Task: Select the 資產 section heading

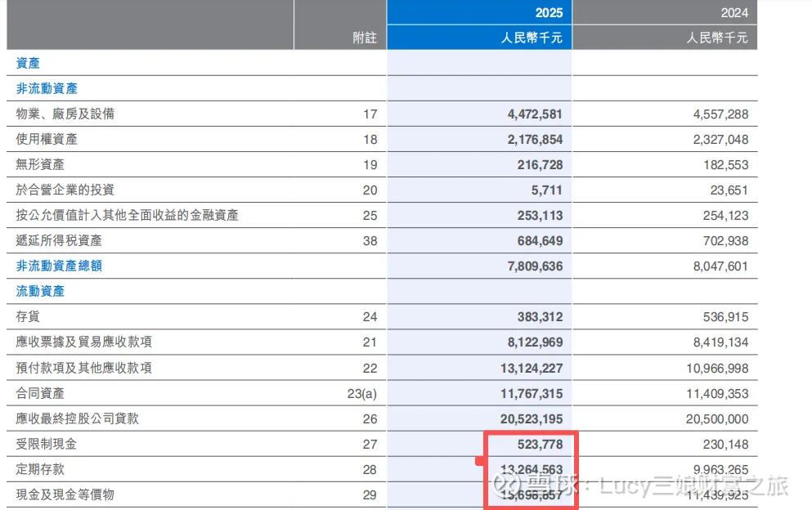Action: tap(28, 63)
